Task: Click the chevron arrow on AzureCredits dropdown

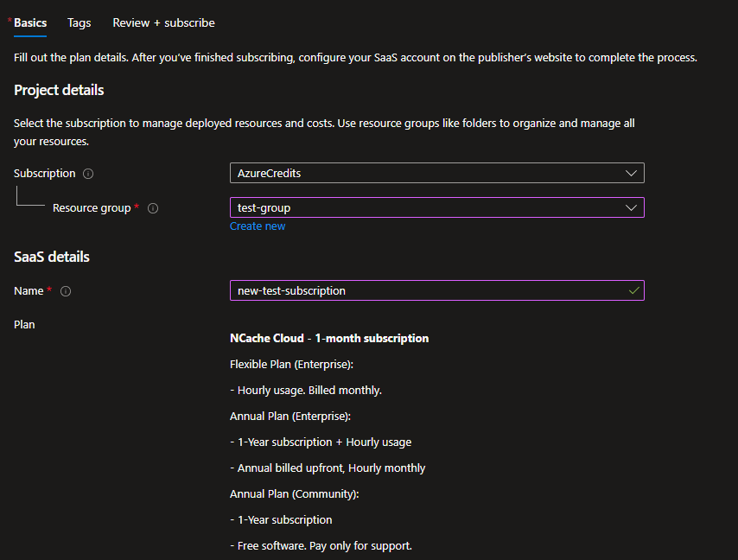Action: tap(631, 173)
